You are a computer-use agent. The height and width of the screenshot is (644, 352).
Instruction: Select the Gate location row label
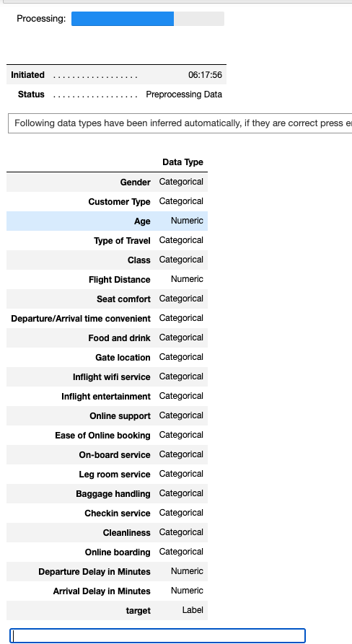[123, 357]
